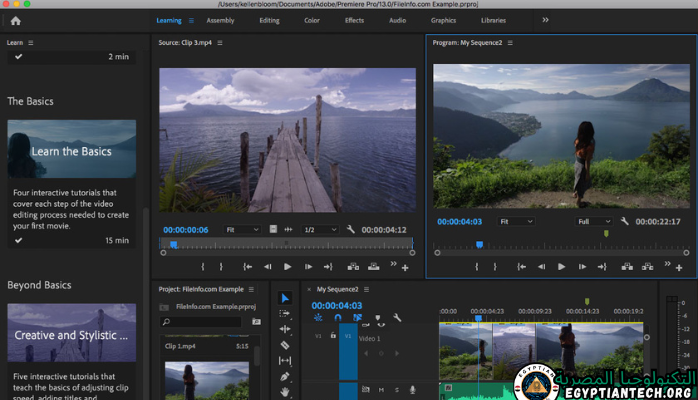The width and height of the screenshot is (698, 400).
Task: Select the Razor tool
Action: point(285,345)
